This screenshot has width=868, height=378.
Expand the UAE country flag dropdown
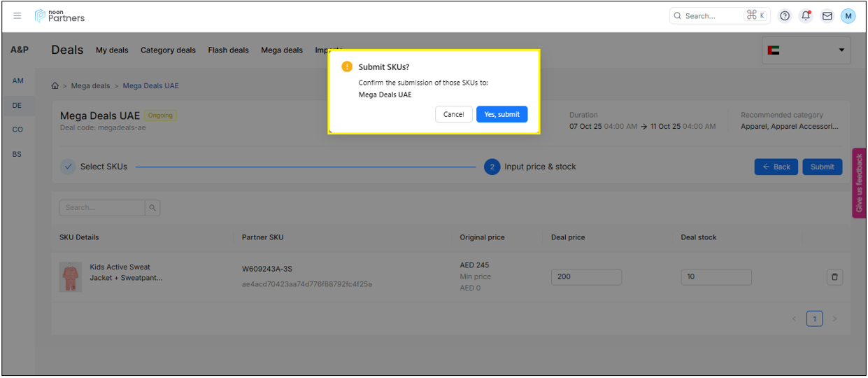pos(806,50)
